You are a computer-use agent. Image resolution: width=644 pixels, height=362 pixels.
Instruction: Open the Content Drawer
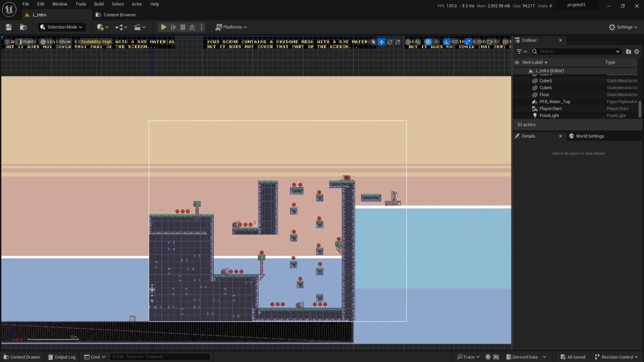(22, 357)
